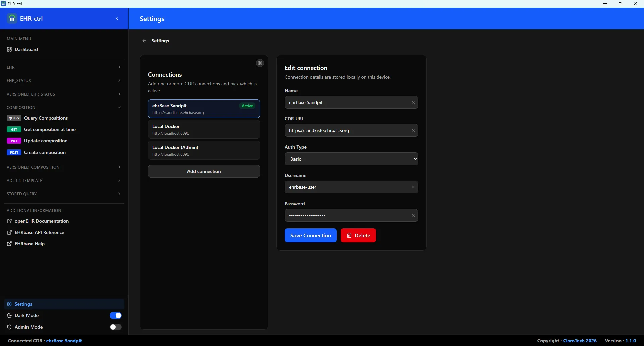Collapse the sidebar with the chevron arrow

pyautogui.click(x=117, y=18)
